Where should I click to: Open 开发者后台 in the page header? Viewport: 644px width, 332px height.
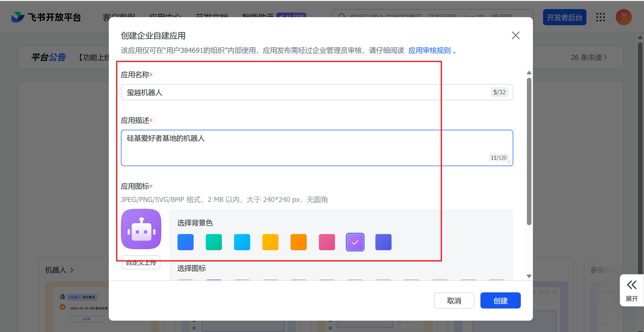click(x=564, y=17)
